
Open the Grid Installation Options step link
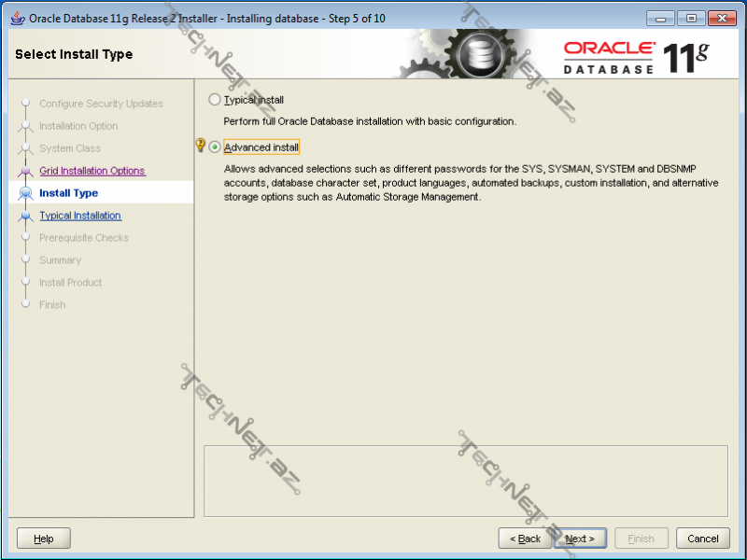(x=92, y=171)
